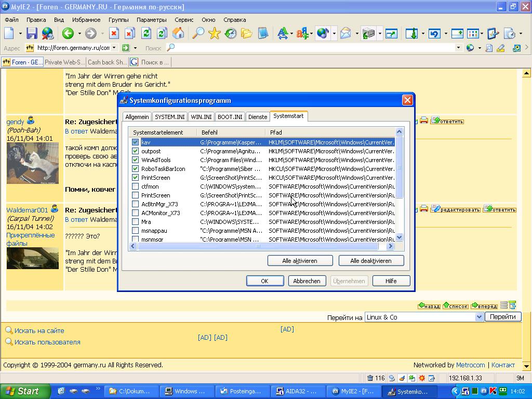The height and width of the screenshot is (399, 532).
Task: Click the Refresh all pages icon
Action: click(x=162, y=33)
